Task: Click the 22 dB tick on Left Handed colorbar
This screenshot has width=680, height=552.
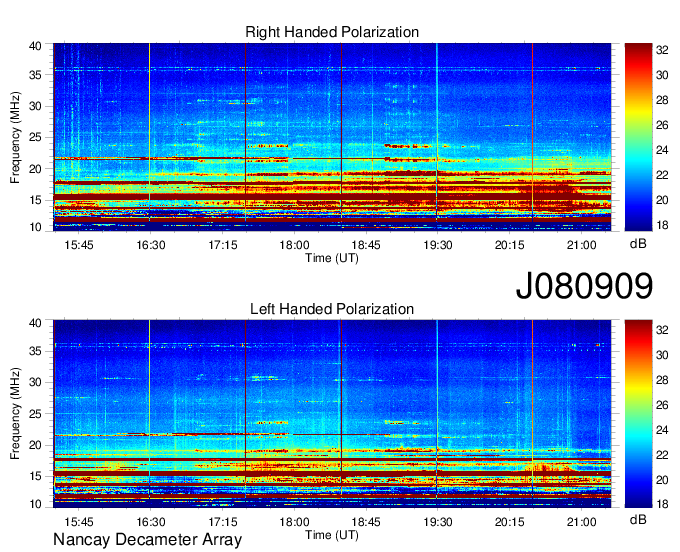Action: click(662, 455)
